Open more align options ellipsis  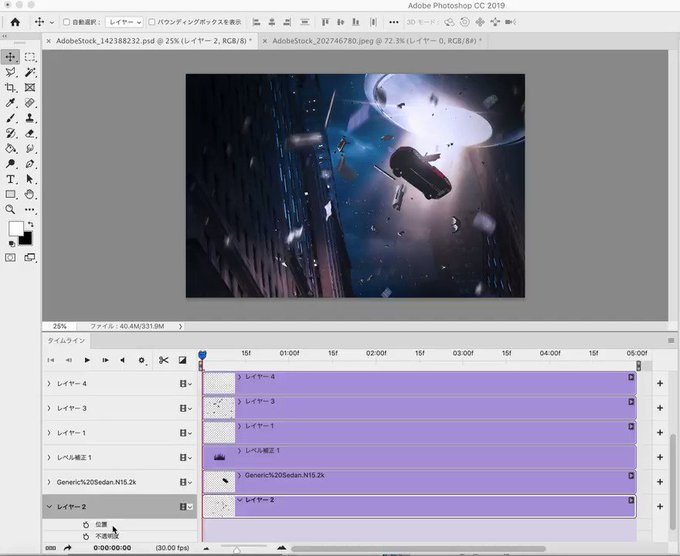coord(393,22)
